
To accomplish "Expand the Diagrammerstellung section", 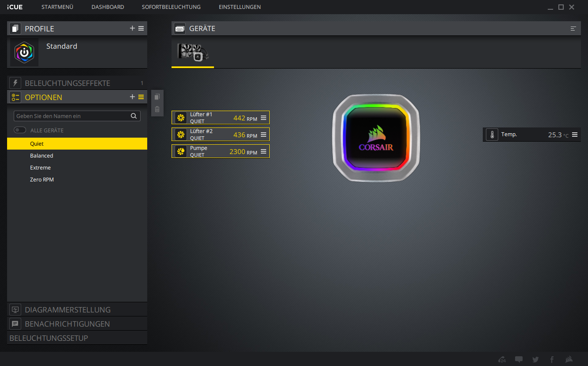I will (x=77, y=310).
